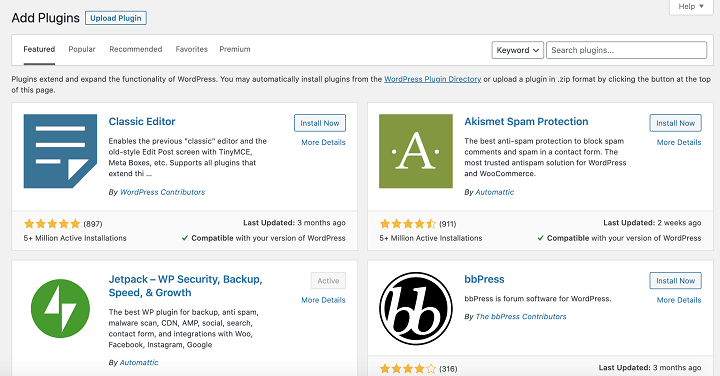This screenshot has height=376, width=720.
Task: Switch to the Recommended tab
Action: pyautogui.click(x=135, y=49)
